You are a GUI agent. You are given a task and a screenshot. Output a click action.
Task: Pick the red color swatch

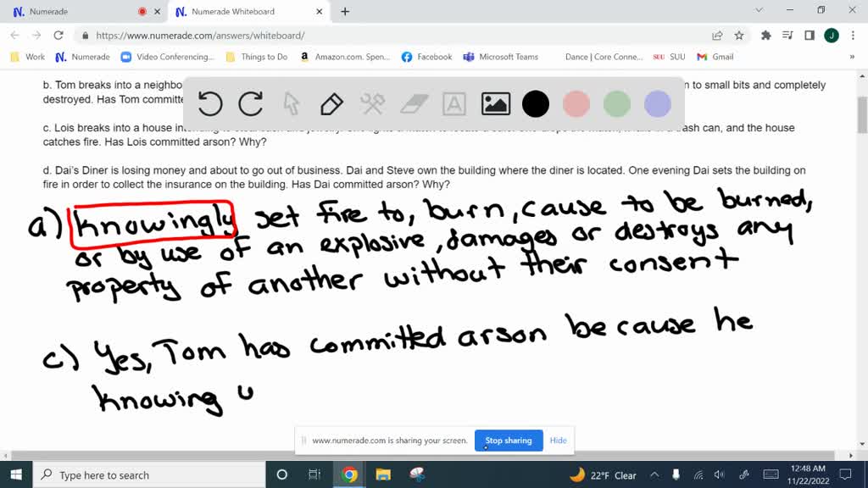tap(576, 103)
